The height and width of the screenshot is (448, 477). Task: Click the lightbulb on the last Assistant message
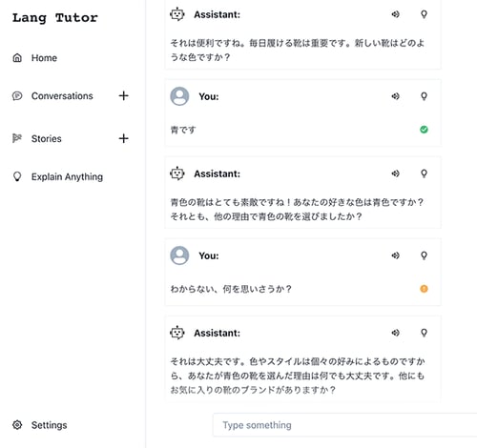pos(424,333)
